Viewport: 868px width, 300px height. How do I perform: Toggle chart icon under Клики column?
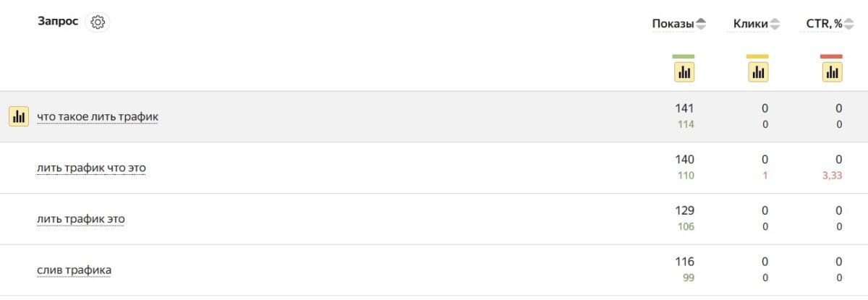(757, 72)
